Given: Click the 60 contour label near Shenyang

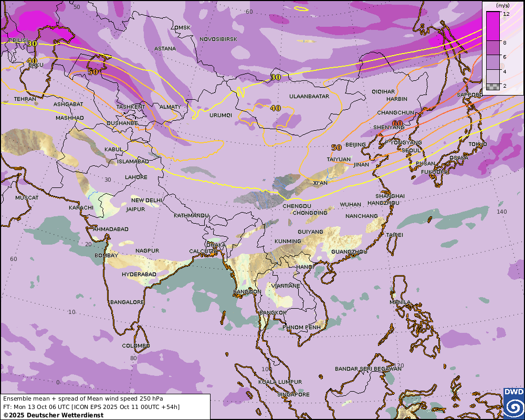Looking at the screenshot, I should coord(397,123).
